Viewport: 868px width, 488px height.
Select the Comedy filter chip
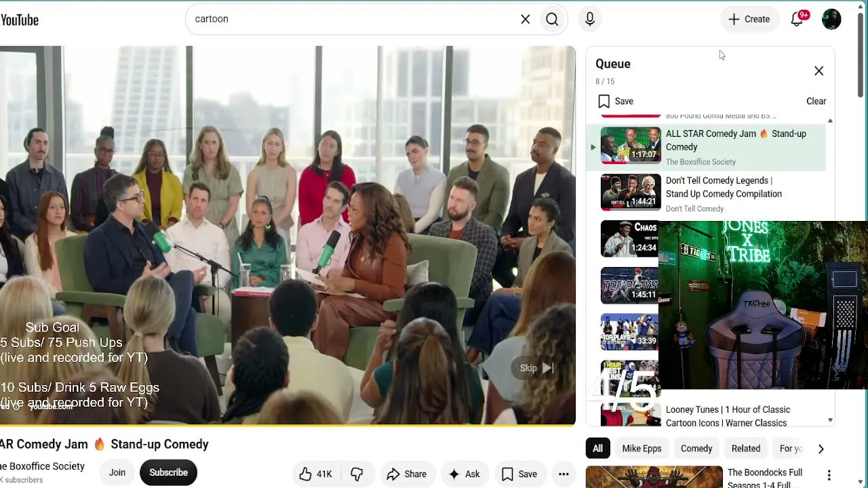[x=696, y=449]
